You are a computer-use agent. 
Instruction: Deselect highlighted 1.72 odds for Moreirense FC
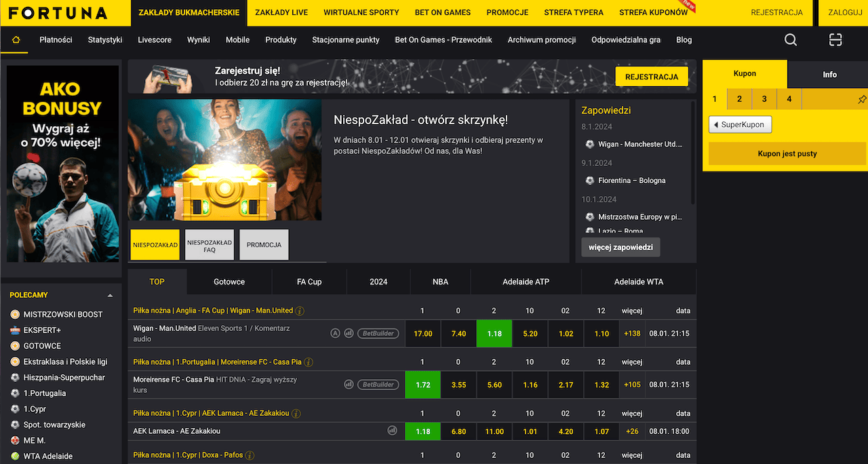[422, 385]
